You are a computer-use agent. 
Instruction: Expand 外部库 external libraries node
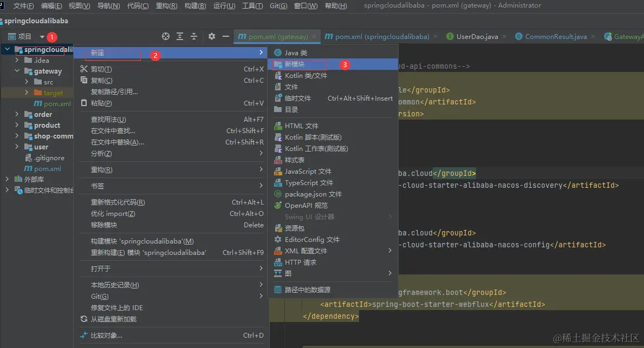click(x=8, y=179)
